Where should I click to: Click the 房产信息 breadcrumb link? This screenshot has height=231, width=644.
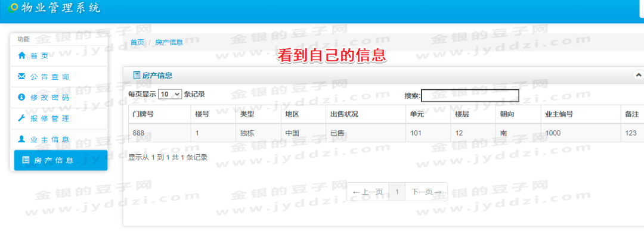(x=169, y=42)
